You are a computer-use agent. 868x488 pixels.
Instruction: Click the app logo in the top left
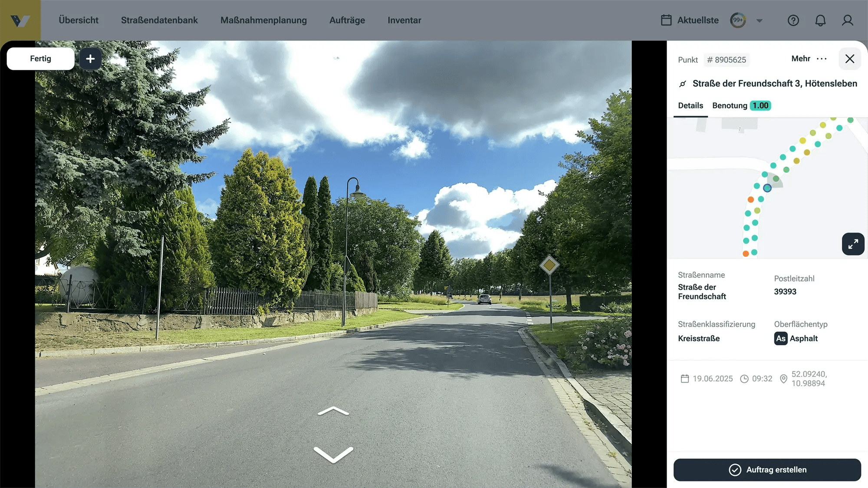[20, 20]
